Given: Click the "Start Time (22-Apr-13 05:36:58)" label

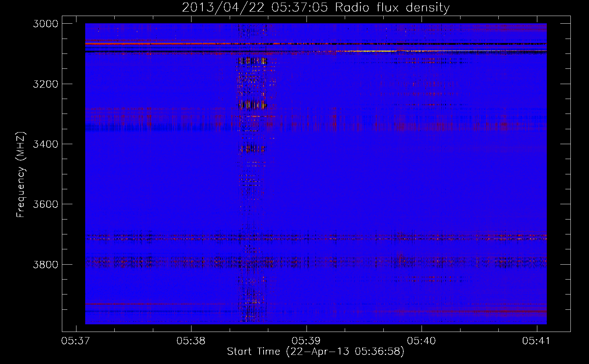Looking at the screenshot, I should (x=316, y=352).
